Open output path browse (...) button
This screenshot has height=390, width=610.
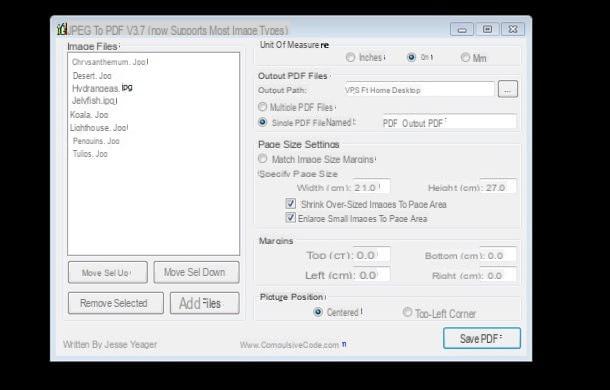[508, 89]
